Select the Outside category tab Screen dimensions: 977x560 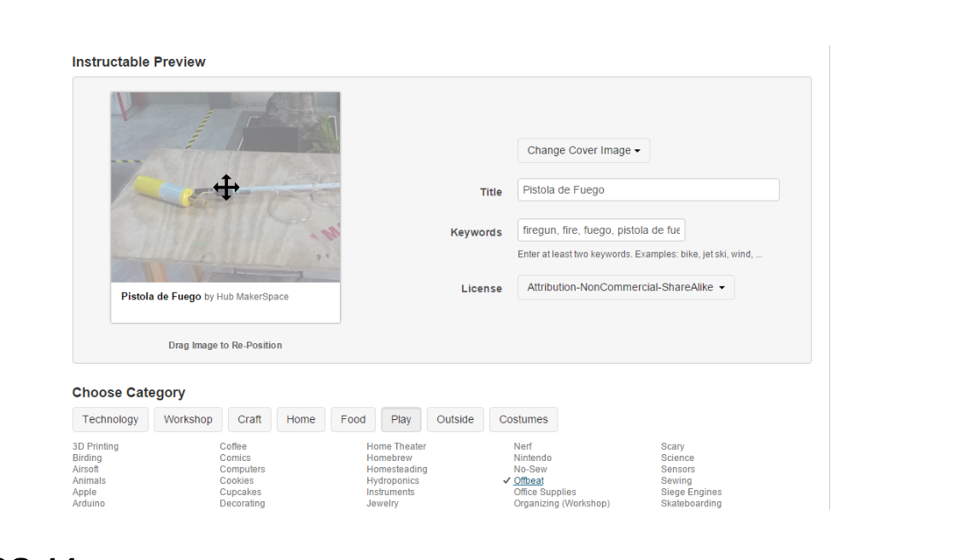(x=455, y=420)
